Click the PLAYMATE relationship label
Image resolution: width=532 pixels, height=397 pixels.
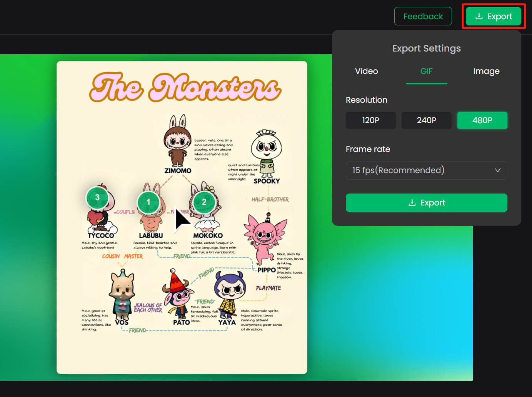(x=269, y=288)
